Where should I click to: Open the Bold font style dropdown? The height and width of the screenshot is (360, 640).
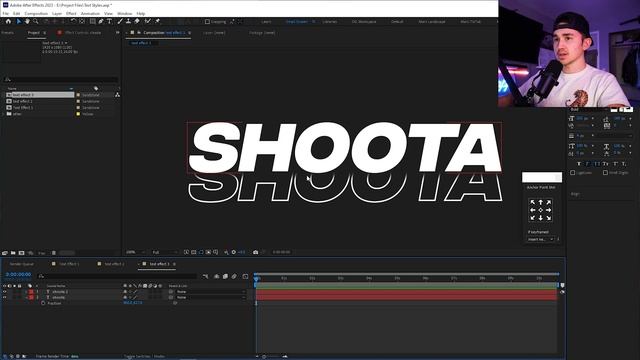[x=589, y=109]
